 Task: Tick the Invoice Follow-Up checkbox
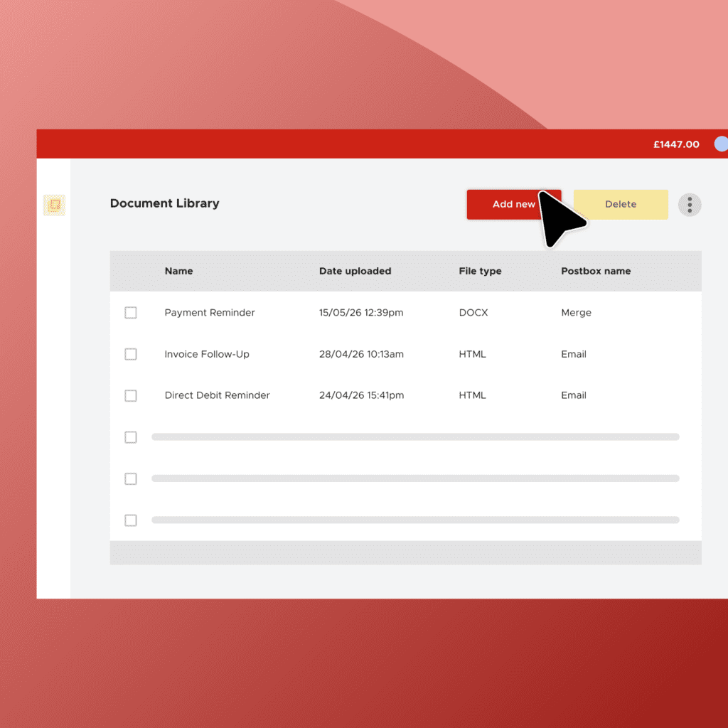(x=131, y=354)
